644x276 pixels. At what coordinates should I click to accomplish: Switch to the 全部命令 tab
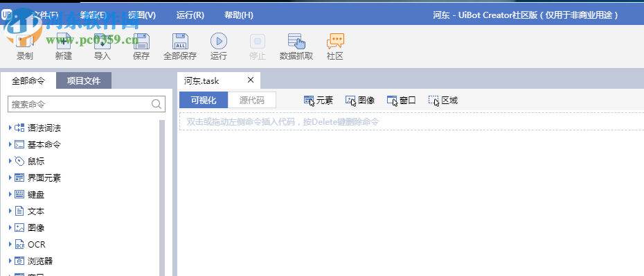click(28, 80)
